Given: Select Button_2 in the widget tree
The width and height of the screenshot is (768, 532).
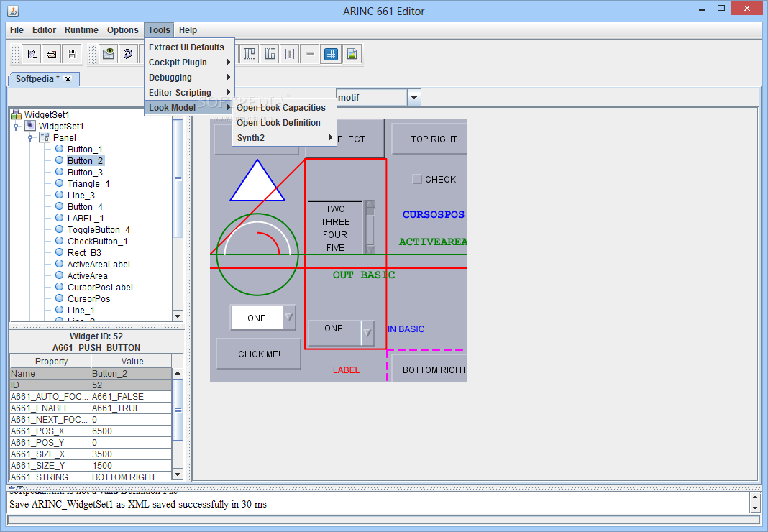Looking at the screenshot, I should (85, 160).
